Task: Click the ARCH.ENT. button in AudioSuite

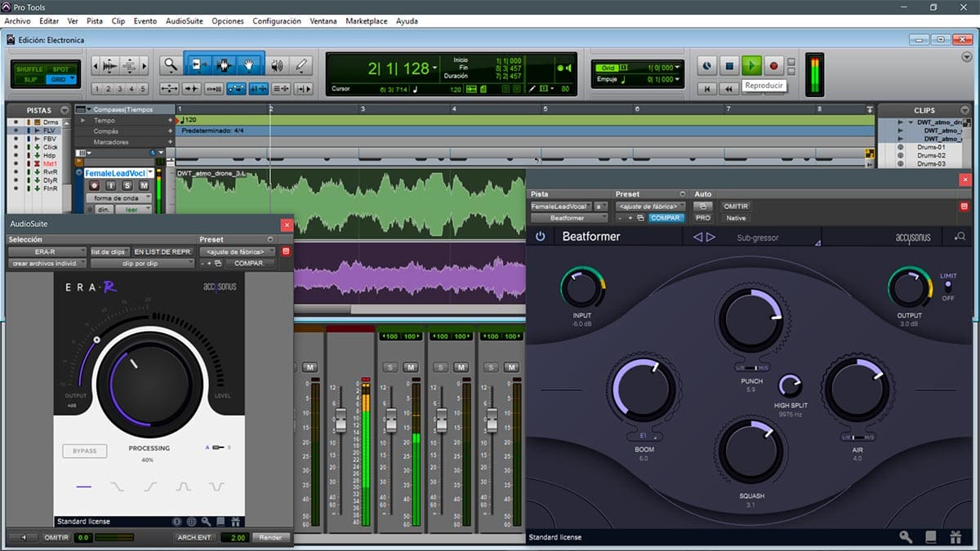Action: (x=195, y=537)
